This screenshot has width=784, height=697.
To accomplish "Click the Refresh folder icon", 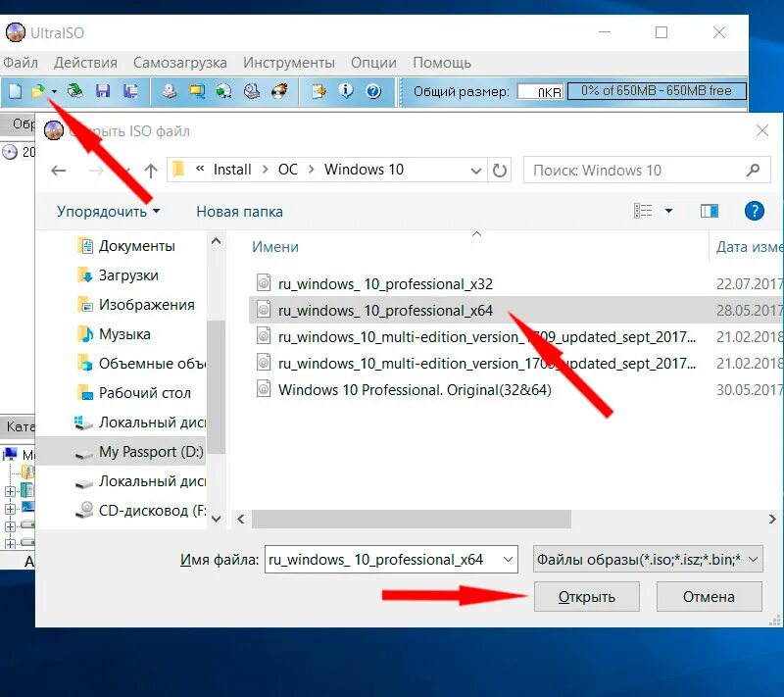I will (500, 171).
